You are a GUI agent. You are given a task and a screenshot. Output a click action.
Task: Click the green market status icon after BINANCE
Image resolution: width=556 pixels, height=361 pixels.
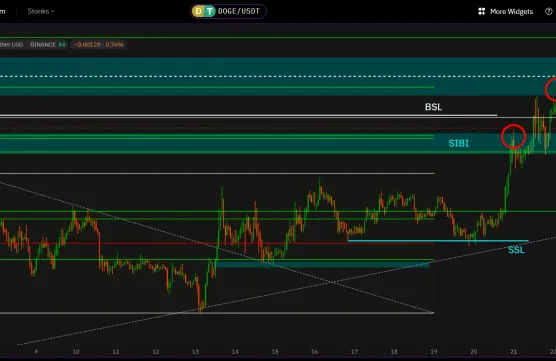(x=62, y=45)
